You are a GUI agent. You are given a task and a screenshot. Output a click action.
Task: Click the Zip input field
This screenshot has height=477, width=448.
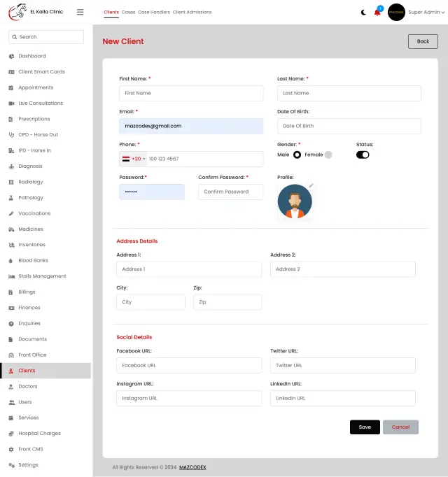point(227,302)
